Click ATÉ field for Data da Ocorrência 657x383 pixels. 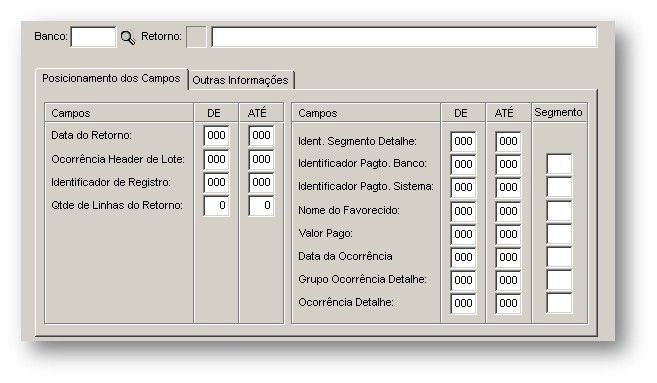click(x=508, y=257)
